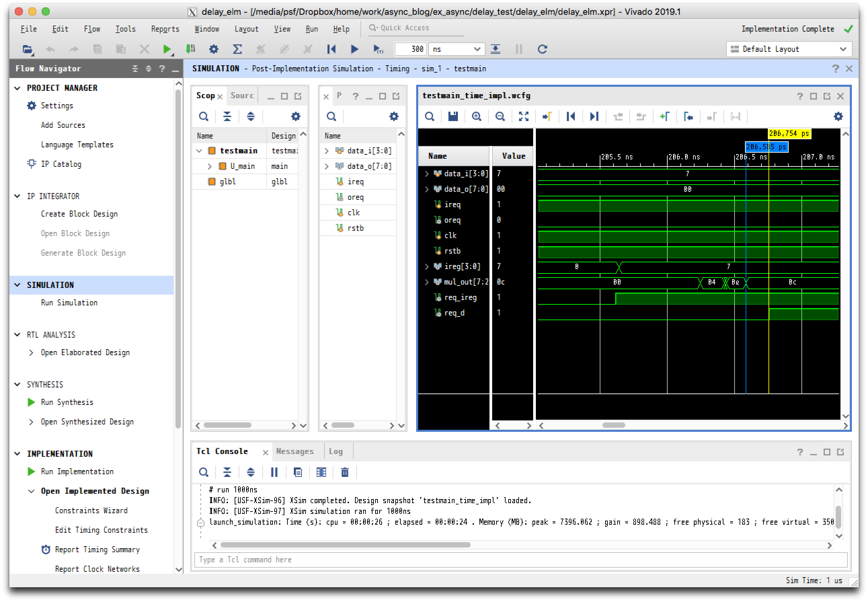Screen dimensions: 868x602
Task: Click the Relaunch simulation icon
Action: point(542,49)
